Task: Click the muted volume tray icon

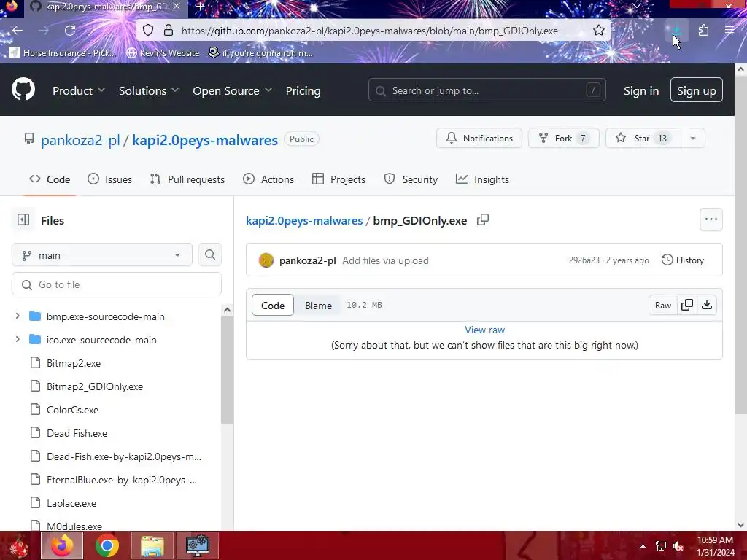Action: 678,546
